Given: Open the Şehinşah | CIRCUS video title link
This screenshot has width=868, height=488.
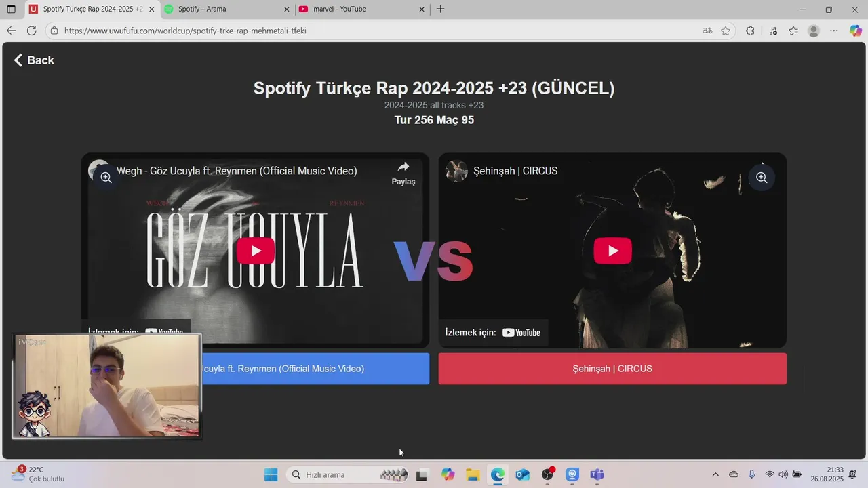Looking at the screenshot, I should click(x=515, y=171).
